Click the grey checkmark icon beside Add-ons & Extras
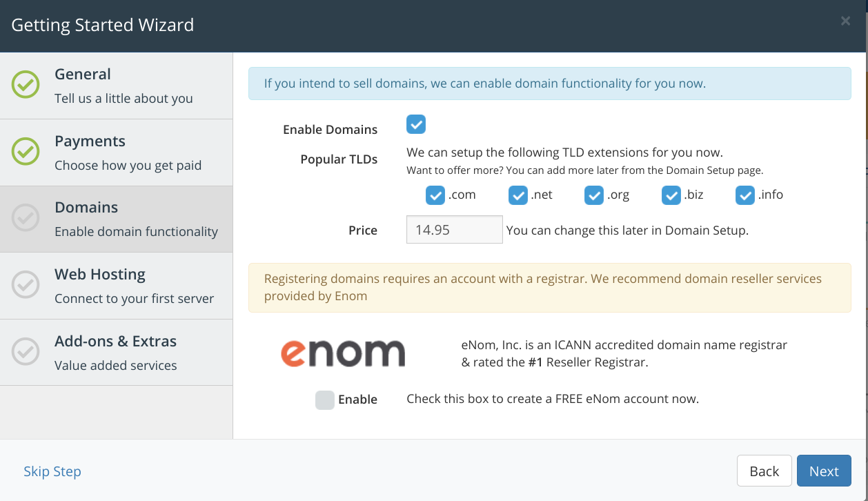 pos(26,351)
